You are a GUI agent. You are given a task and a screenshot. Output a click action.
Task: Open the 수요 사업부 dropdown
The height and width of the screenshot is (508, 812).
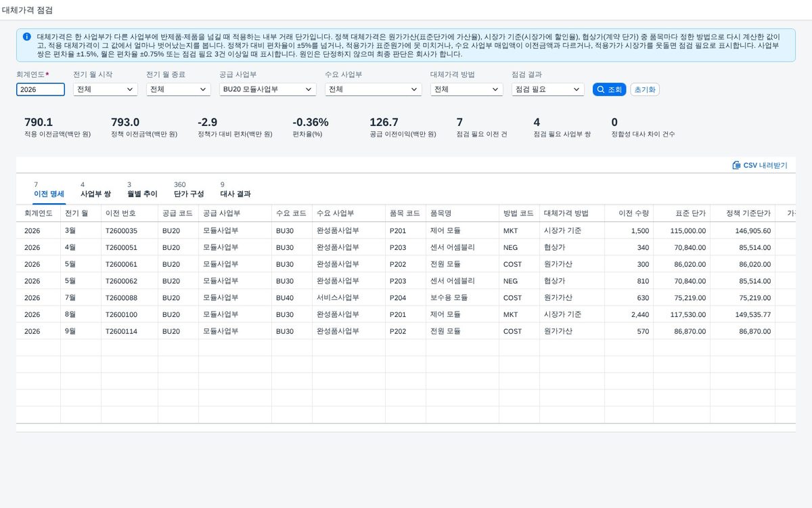(374, 89)
